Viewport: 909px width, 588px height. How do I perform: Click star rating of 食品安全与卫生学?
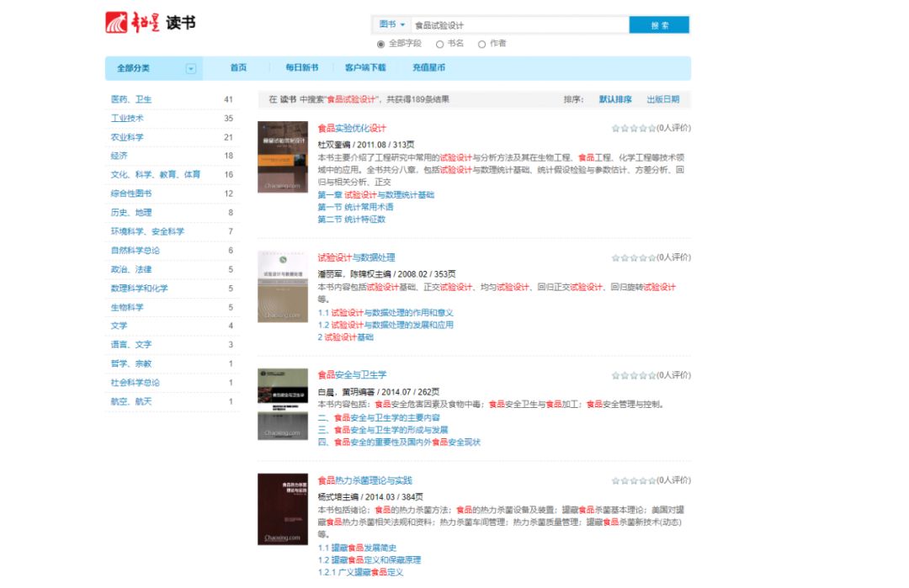click(x=633, y=375)
